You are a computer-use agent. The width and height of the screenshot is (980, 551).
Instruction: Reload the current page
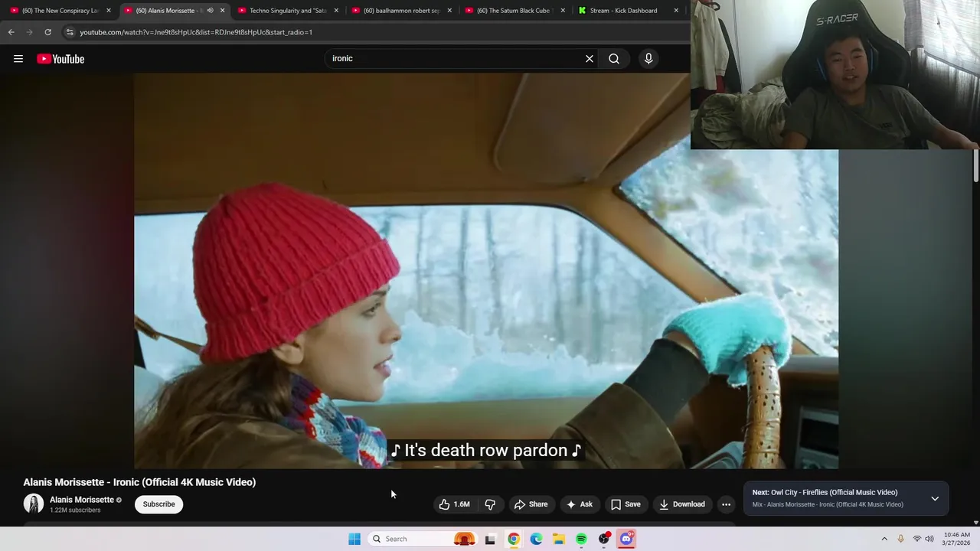[x=47, y=32]
